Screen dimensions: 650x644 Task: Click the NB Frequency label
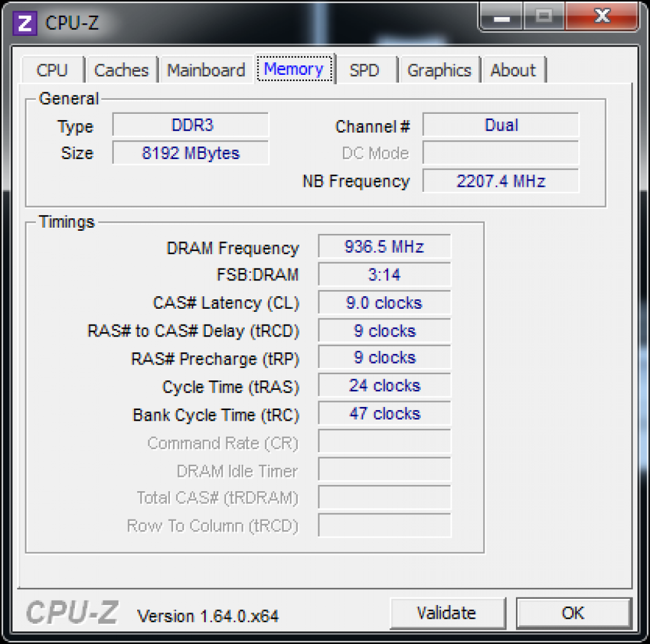click(356, 181)
